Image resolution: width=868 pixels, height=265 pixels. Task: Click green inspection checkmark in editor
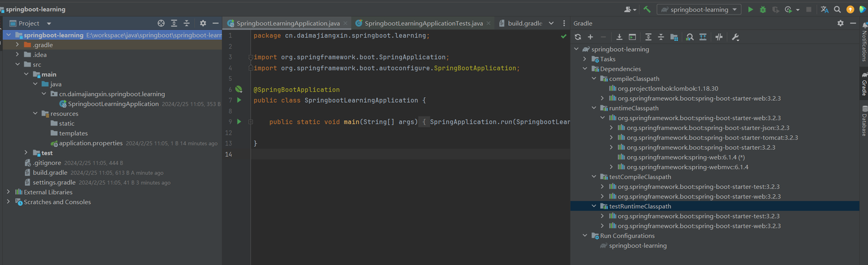[x=564, y=36]
